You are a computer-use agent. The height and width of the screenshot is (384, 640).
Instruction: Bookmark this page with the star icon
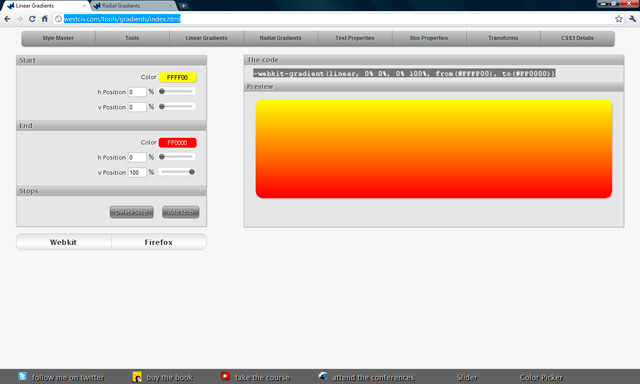coord(619,19)
